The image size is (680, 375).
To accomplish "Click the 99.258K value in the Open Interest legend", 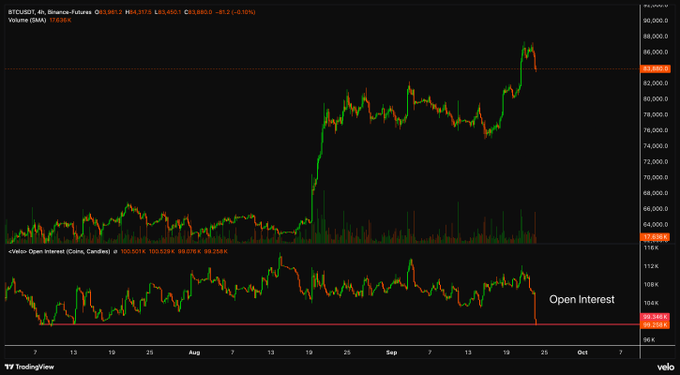I will click(215, 251).
